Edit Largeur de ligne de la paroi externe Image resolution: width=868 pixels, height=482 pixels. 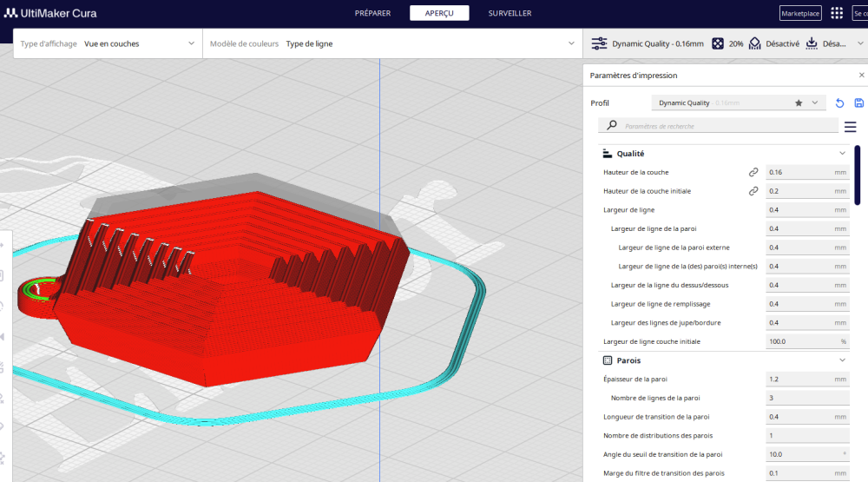(807, 248)
